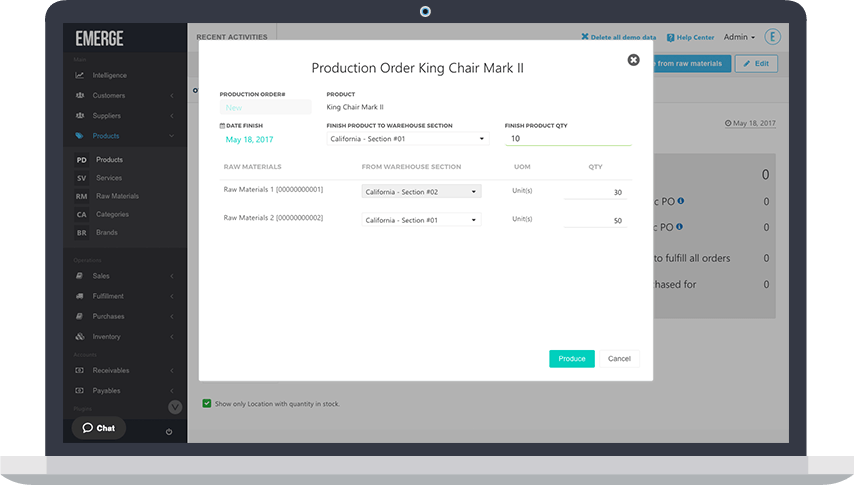The width and height of the screenshot is (854, 485).
Task: Click the RM Raw Materials badge
Action: coord(82,196)
